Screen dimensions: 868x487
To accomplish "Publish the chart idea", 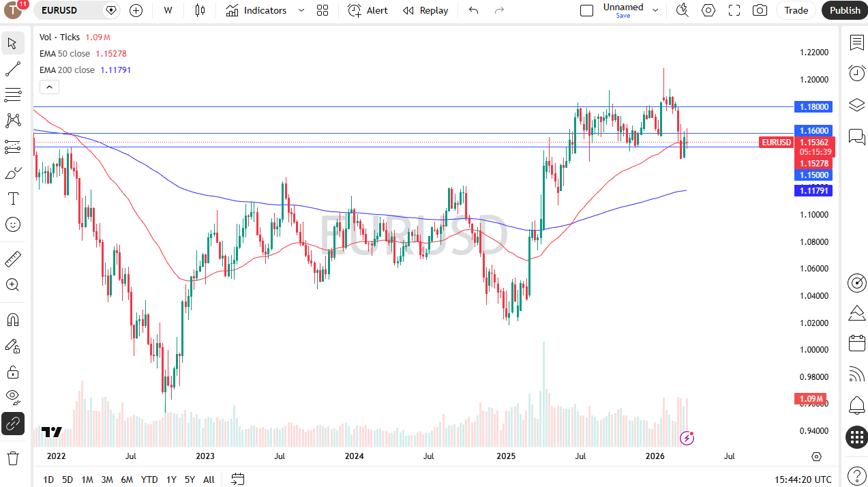I will (x=845, y=10).
